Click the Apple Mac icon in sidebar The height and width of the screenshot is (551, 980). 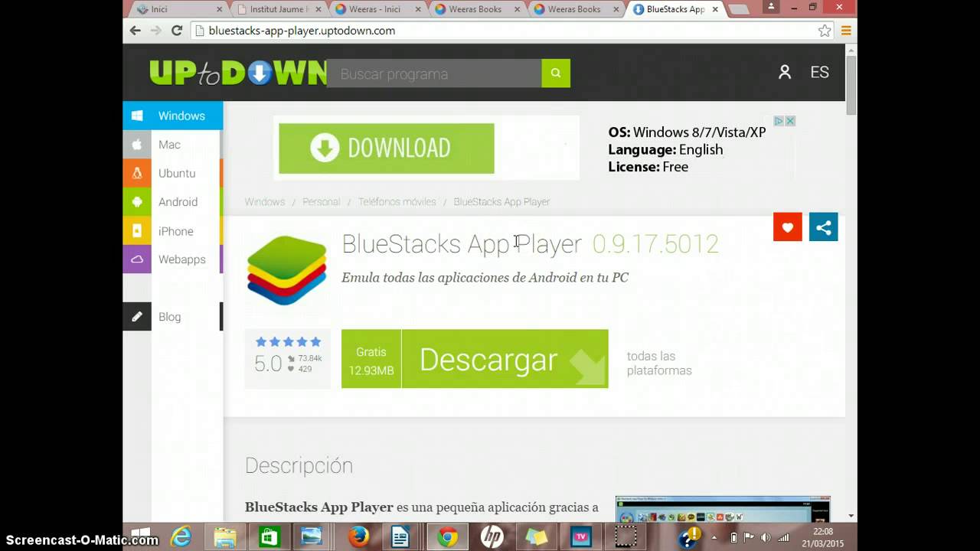[137, 145]
